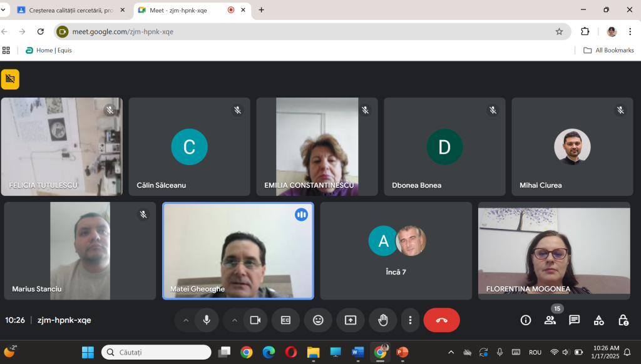Open the Home | Equis bookmark

click(x=49, y=50)
